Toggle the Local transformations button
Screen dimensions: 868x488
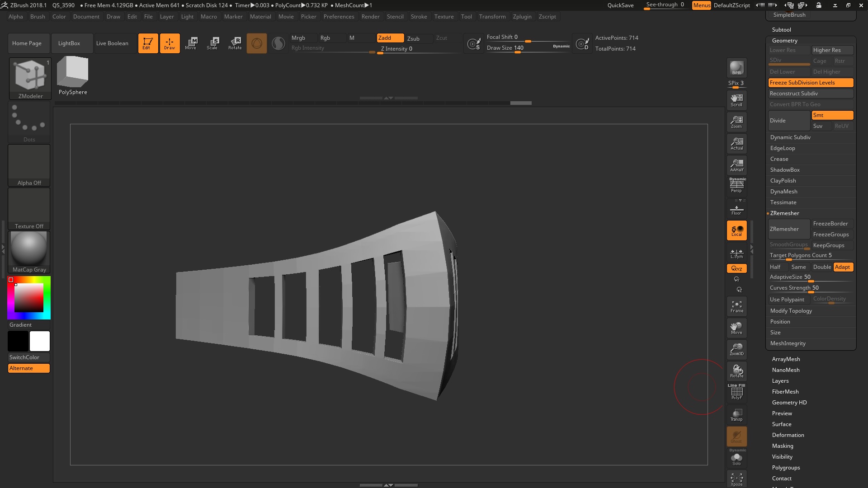point(736,230)
